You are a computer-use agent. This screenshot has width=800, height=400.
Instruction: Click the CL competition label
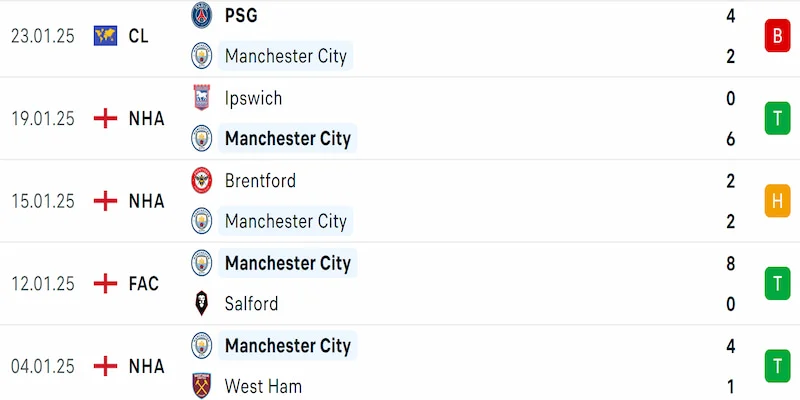coord(139,36)
